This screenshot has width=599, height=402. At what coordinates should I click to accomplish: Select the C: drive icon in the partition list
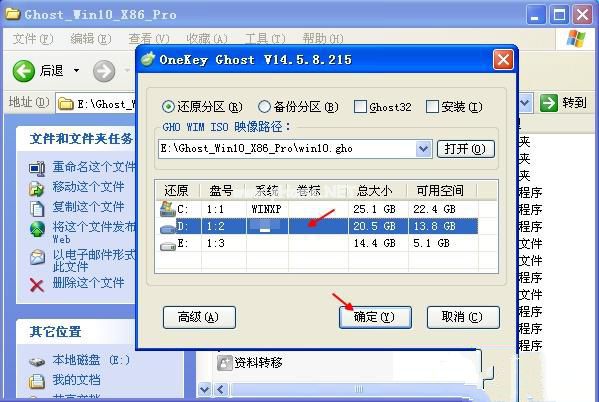pos(168,209)
